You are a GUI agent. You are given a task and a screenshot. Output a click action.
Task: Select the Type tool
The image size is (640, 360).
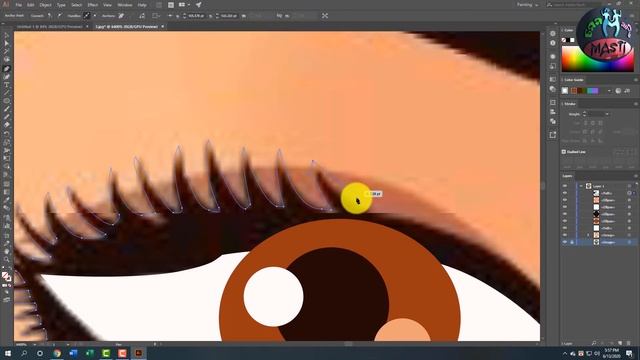tap(7, 85)
